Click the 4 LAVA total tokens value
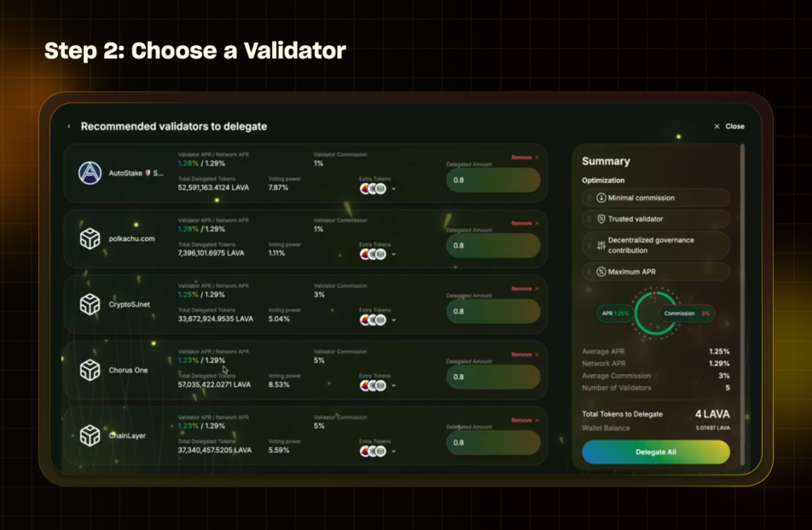This screenshot has width=812, height=530. point(713,414)
